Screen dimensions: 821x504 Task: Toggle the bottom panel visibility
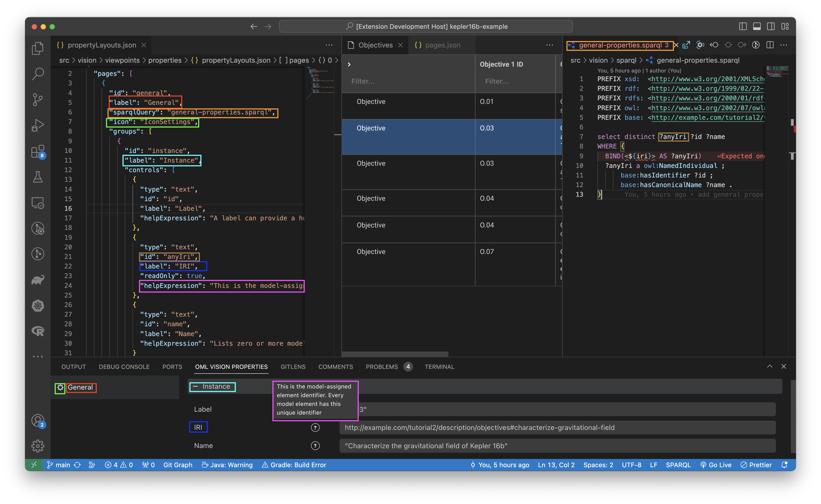click(757, 26)
